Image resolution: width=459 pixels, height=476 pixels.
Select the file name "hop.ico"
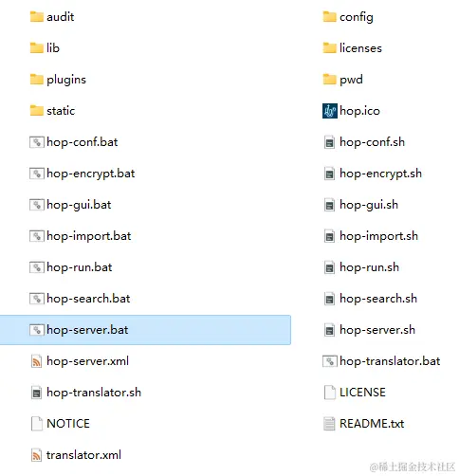(x=359, y=111)
